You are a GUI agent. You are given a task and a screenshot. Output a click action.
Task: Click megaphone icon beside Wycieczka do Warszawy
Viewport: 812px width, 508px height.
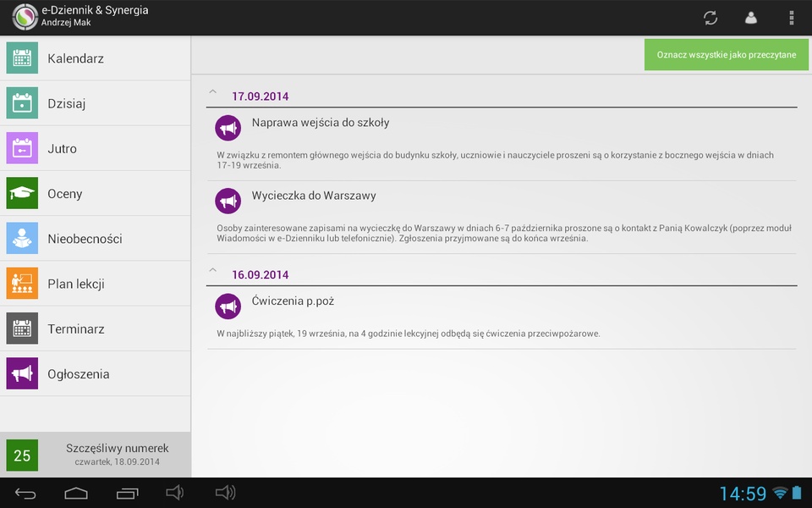point(228,202)
